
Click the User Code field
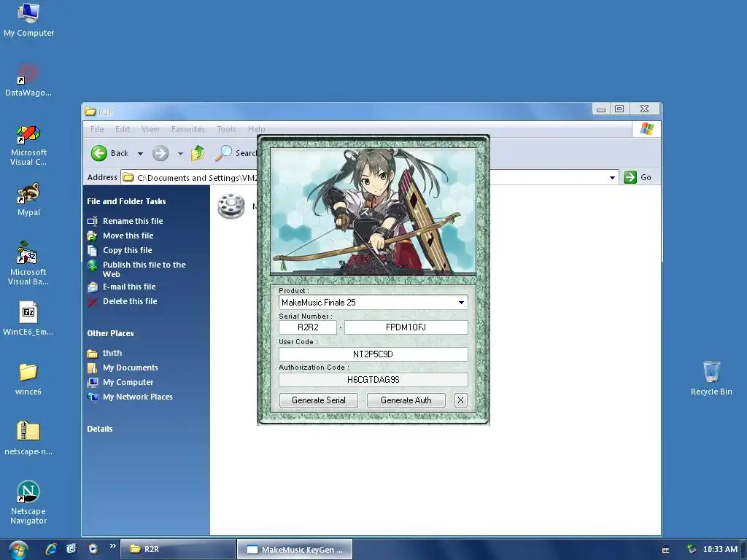coord(373,354)
